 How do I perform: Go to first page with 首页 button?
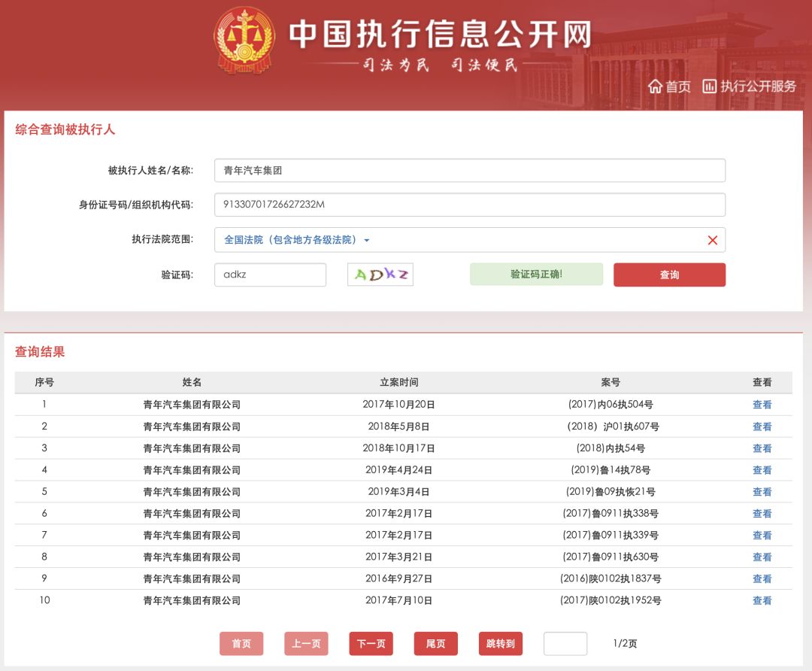(241, 643)
